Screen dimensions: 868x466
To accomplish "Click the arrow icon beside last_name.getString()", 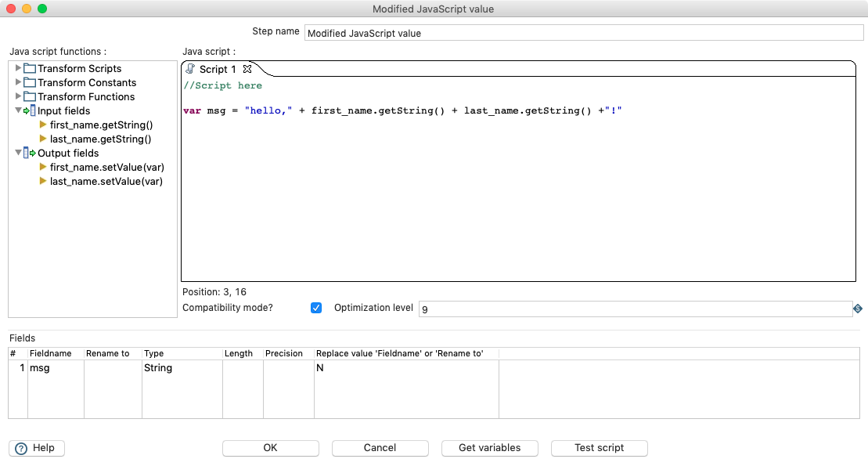I will tap(43, 139).
